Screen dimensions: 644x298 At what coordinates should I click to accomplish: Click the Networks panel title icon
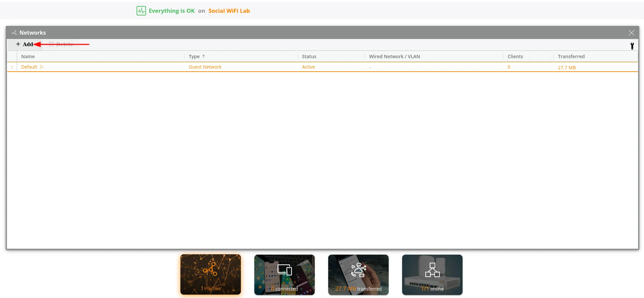(x=14, y=33)
